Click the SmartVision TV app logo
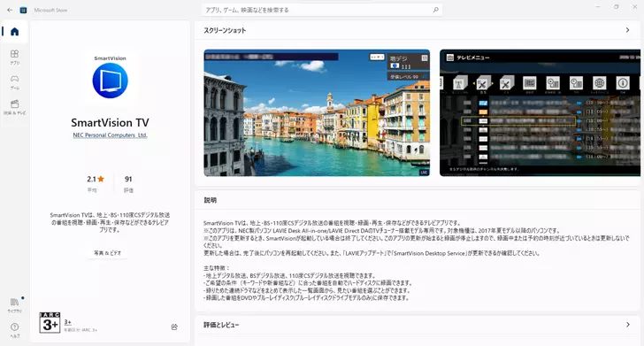Viewport: 644px width, 346px height. coord(110,81)
